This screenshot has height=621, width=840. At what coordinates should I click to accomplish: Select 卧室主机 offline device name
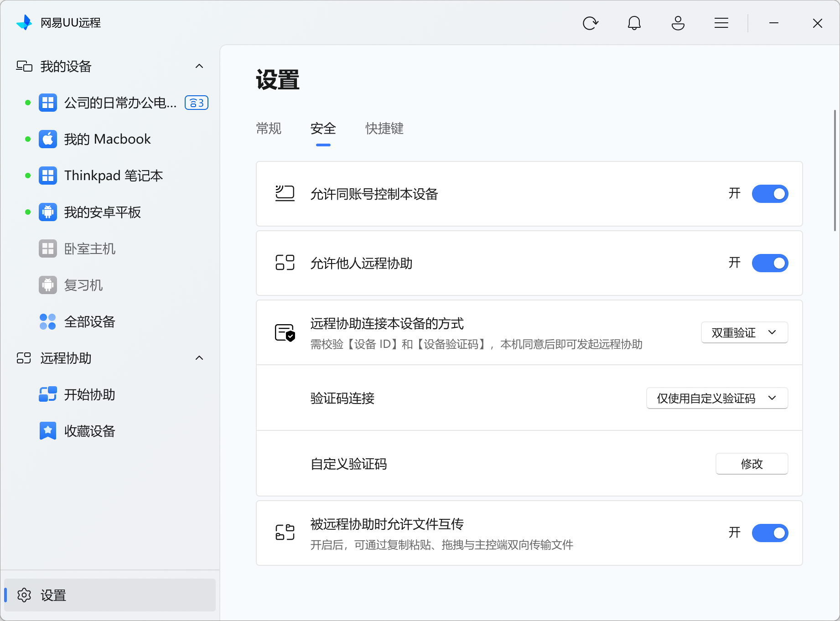(90, 248)
